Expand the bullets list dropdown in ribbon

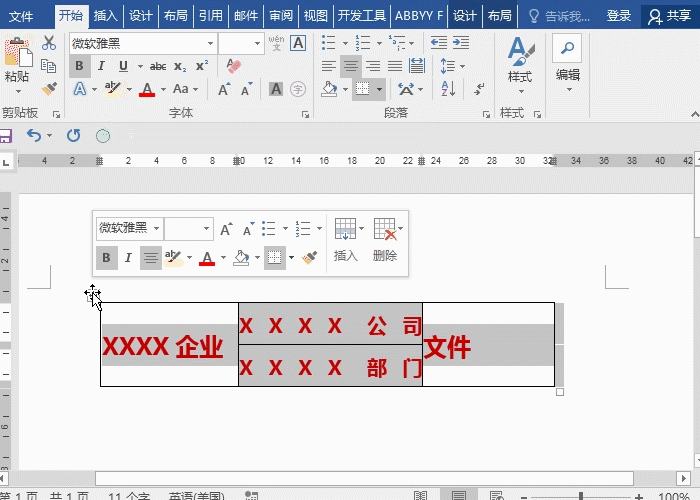coord(345,43)
